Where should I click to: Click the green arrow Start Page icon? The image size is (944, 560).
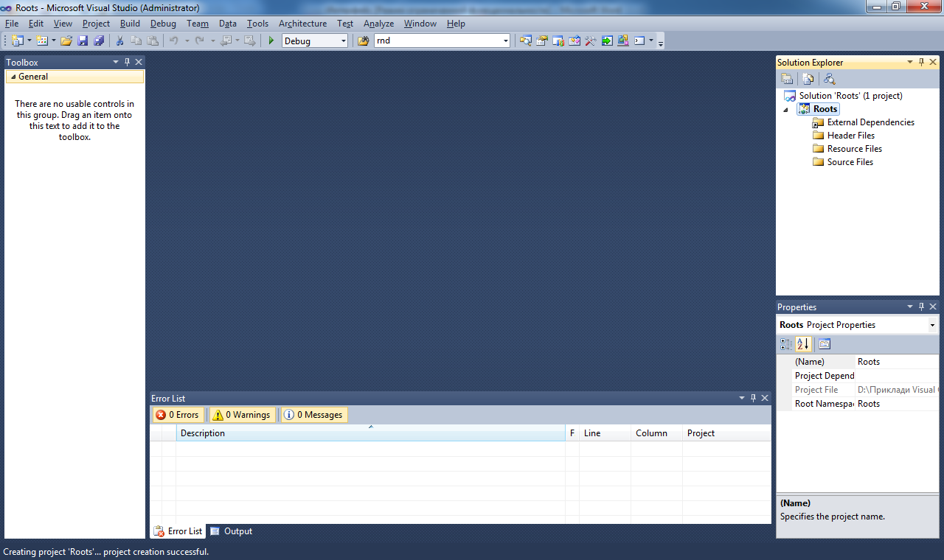point(607,41)
